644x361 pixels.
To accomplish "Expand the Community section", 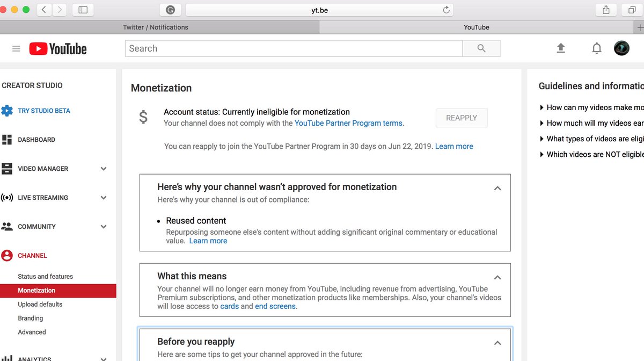I will (104, 227).
